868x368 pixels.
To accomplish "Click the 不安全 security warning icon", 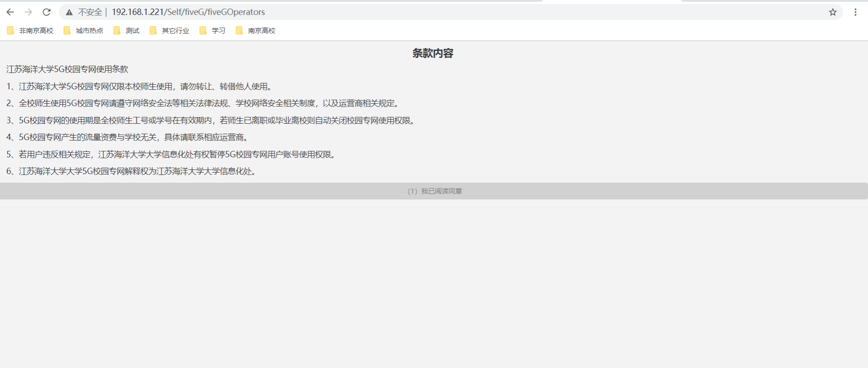I will [69, 12].
